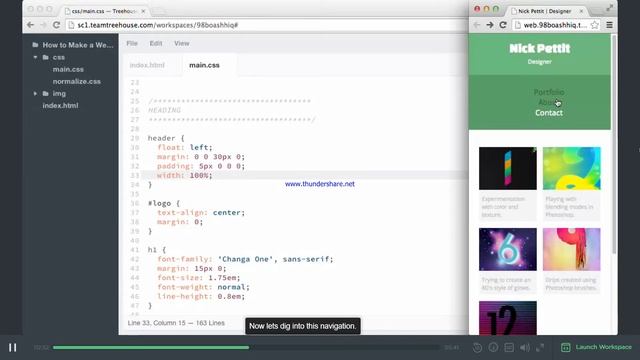Pause the video with the pause button
The height and width of the screenshot is (360, 640).
(13, 347)
